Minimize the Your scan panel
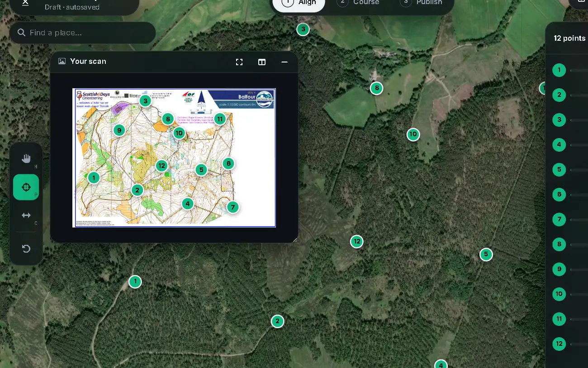 (x=285, y=62)
